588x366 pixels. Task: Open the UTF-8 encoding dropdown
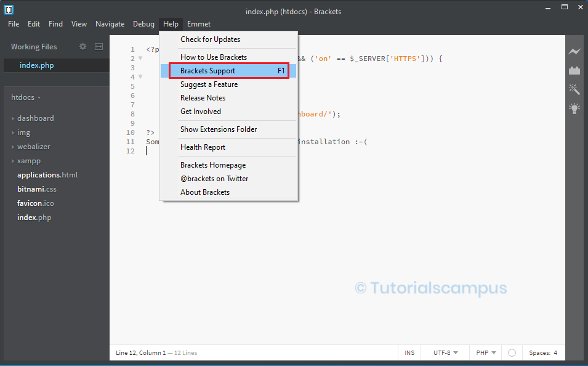click(x=446, y=353)
